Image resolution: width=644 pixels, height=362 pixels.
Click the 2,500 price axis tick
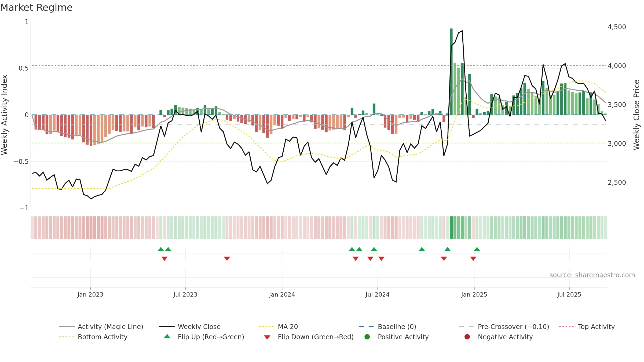617,182
